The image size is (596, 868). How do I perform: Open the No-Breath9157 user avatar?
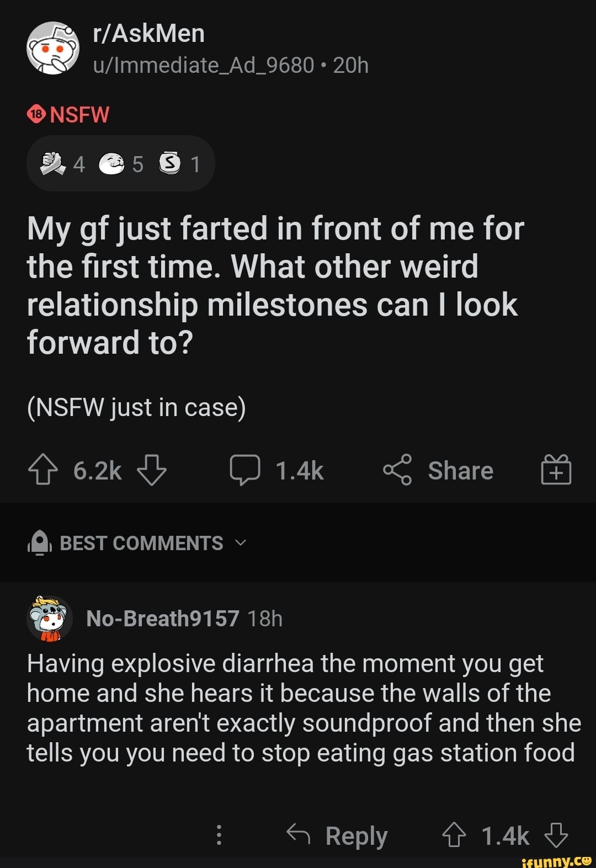pyautogui.click(x=50, y=619)
